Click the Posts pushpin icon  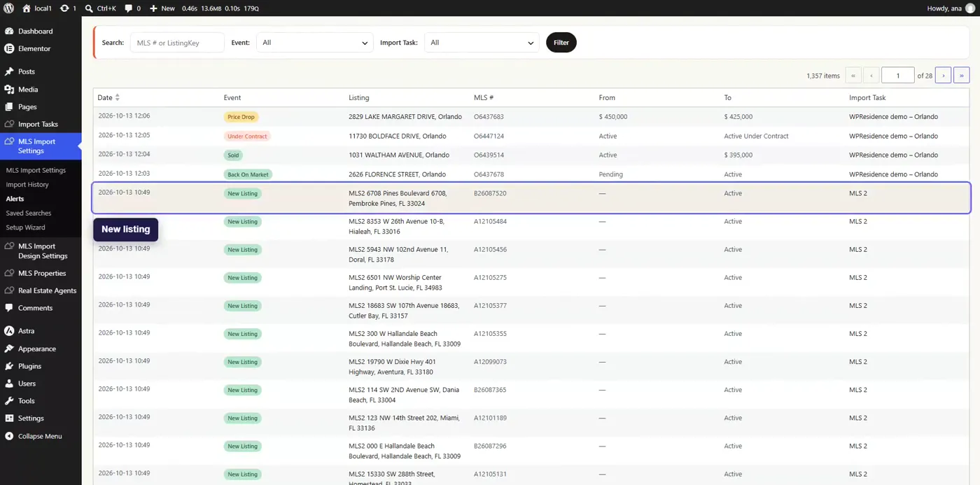(x=9, y=71)
